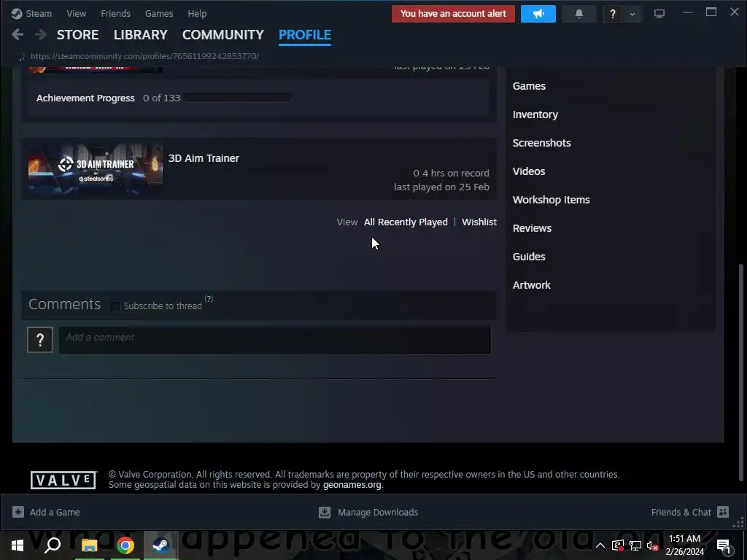
Task: Open notifications bell
Action: coord(578,14)
